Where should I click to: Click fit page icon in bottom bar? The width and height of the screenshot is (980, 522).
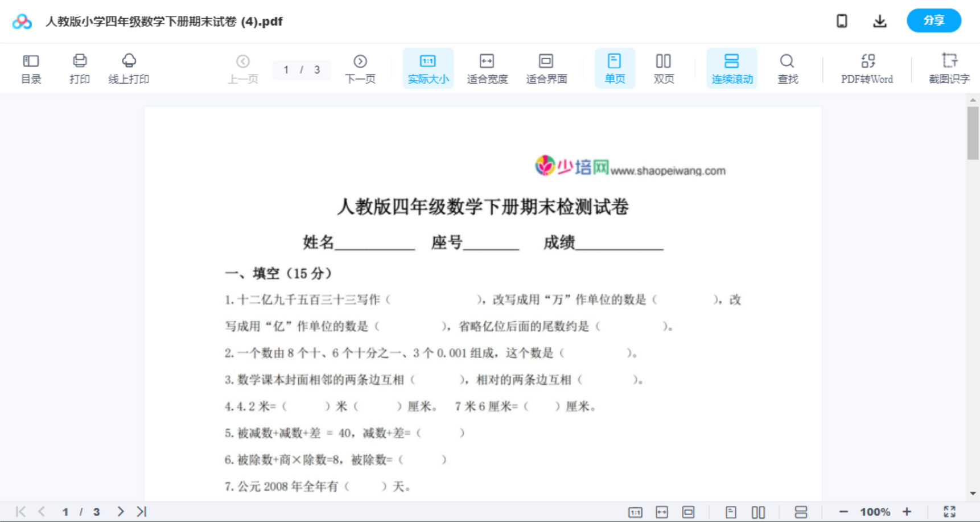click(x=688, y=512)
